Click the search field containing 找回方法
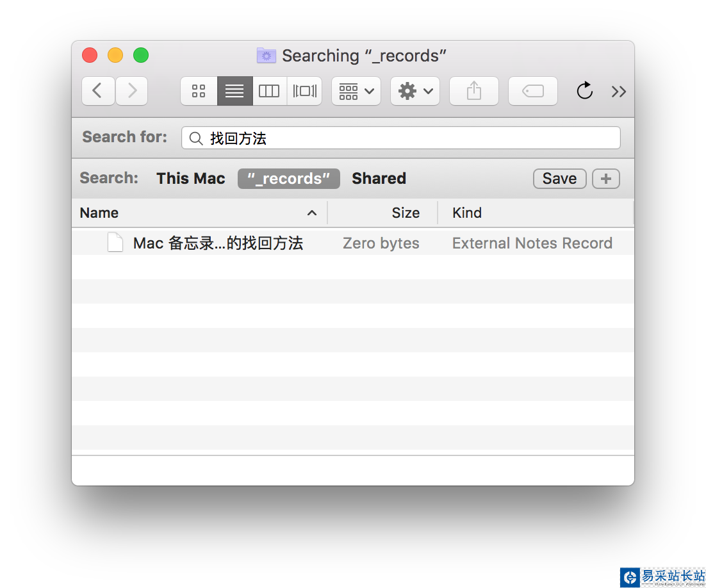 point(400,138)
